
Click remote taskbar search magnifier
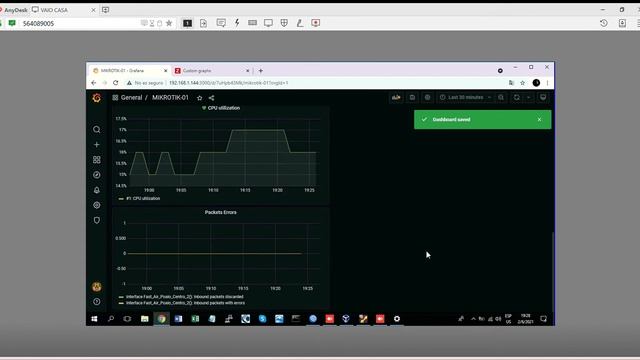click(111, 319)
